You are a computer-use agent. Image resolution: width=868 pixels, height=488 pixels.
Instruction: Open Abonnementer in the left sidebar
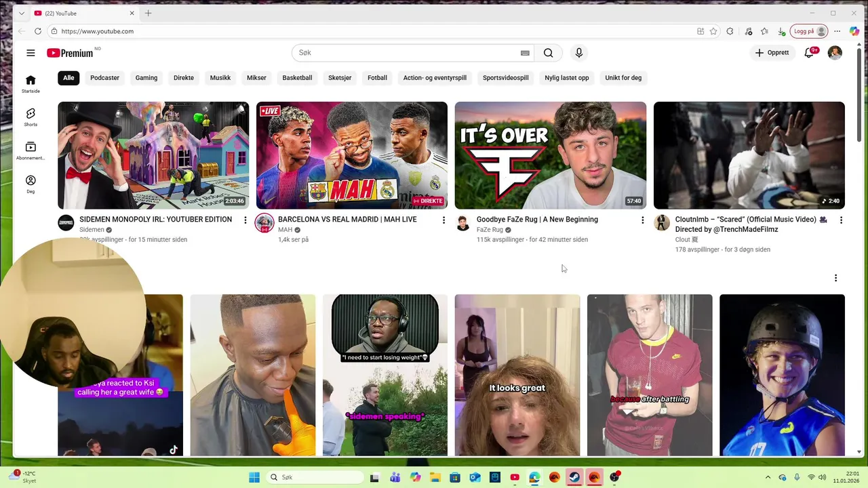point(31,151)
